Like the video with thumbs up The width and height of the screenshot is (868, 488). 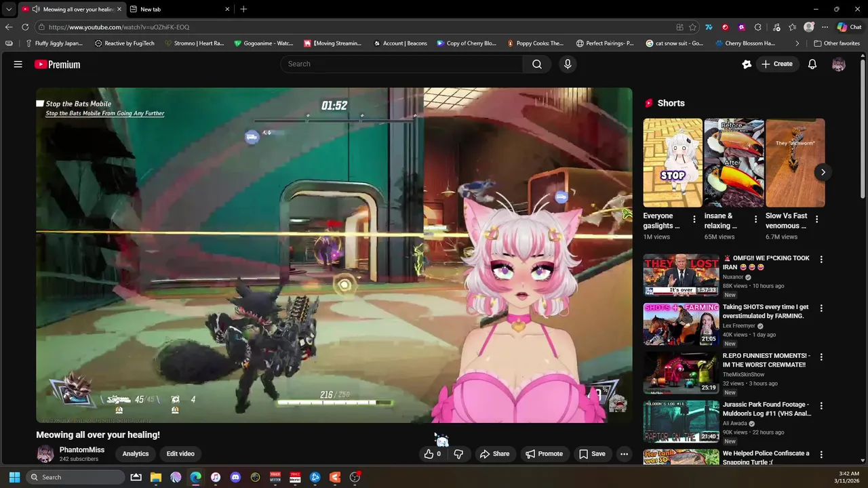[x=433, y=454]
